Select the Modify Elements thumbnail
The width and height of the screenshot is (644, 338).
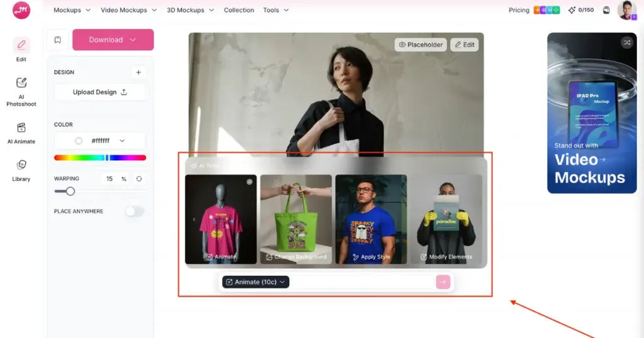(x=447, y=219)
